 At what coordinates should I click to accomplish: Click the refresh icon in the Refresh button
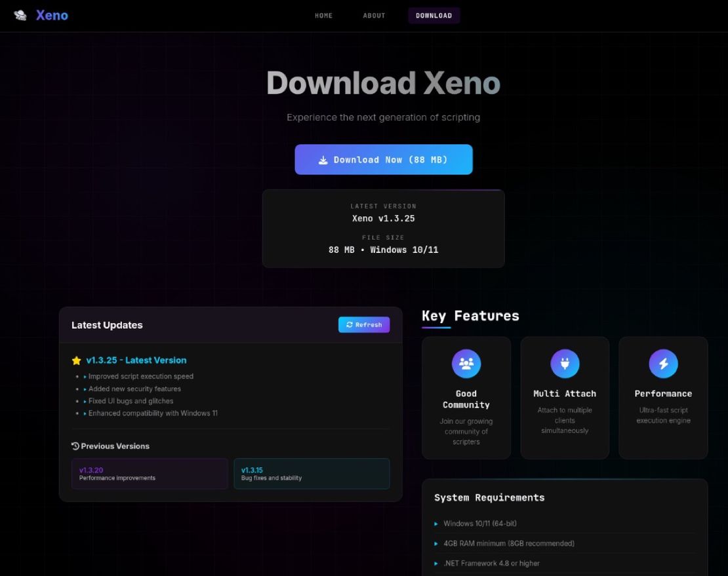[x=349, y=324]
